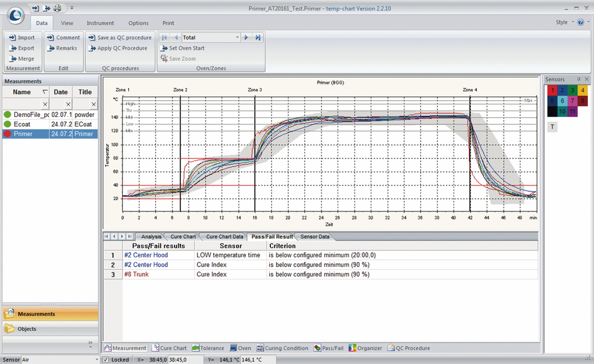Toggle sensor 8 dark red swatch
This screenshot has height=364, width=594.
click(582, 101)
